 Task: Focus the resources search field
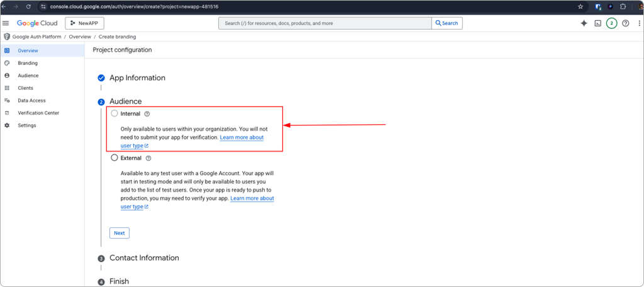click(324, 23)
